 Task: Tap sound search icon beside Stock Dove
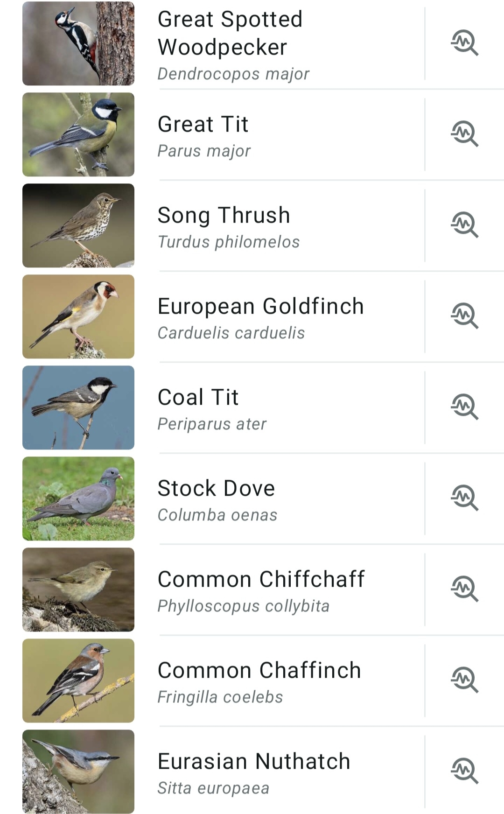tap(464, 498)
